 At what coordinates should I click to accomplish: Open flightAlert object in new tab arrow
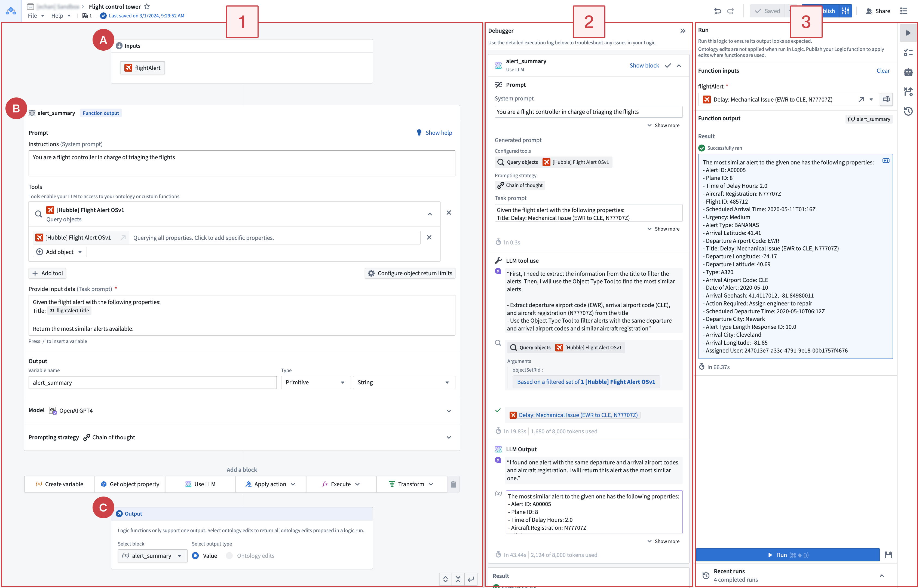tap(861, 100)
